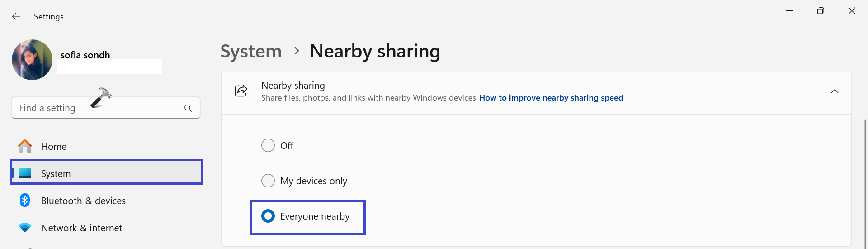Open the Home settings page

54,147
